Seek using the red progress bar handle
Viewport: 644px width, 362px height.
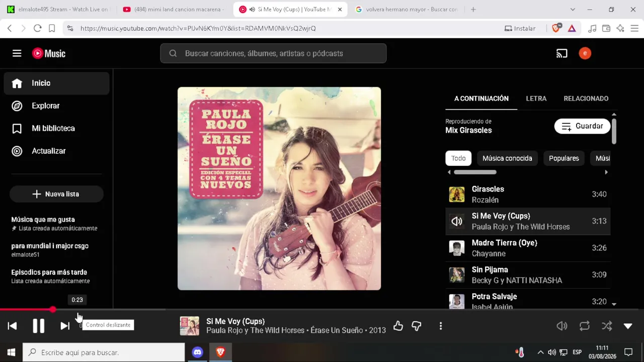tap(52, 310)
